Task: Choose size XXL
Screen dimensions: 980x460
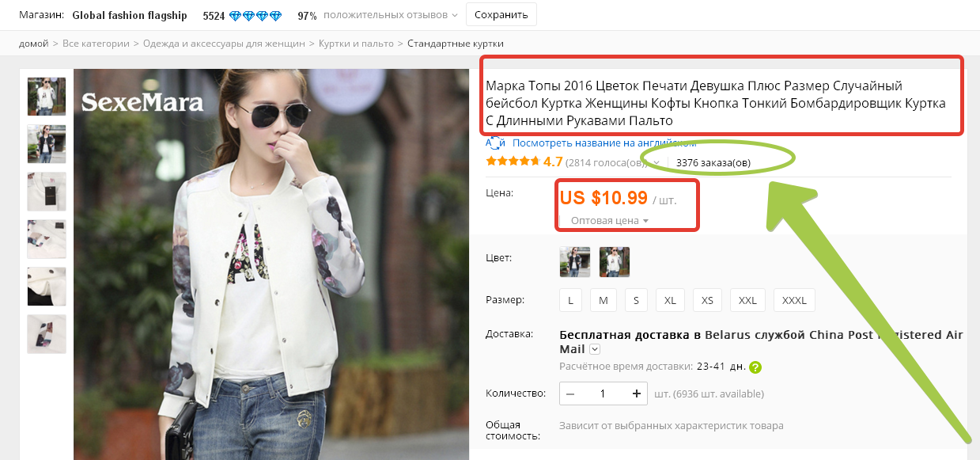Action: click(747, 301)
